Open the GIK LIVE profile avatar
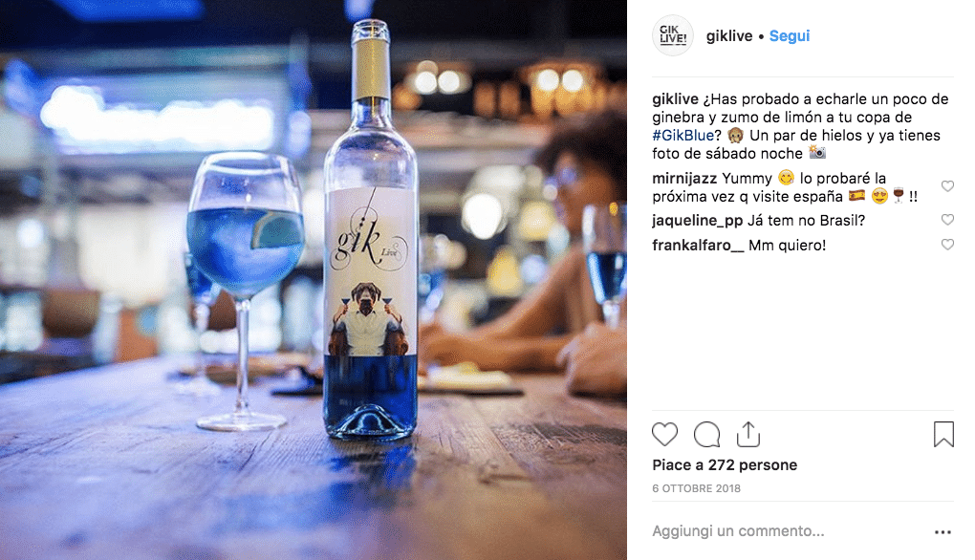This screenshot has height=560, width=975. (673, 35)
